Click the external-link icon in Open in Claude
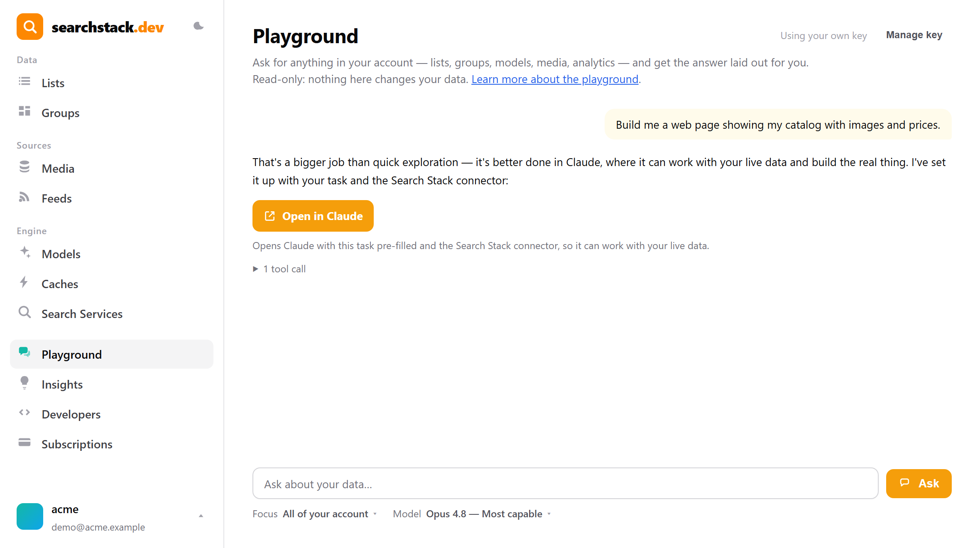Viewport: 980px width, 548px height. (270, 216)
